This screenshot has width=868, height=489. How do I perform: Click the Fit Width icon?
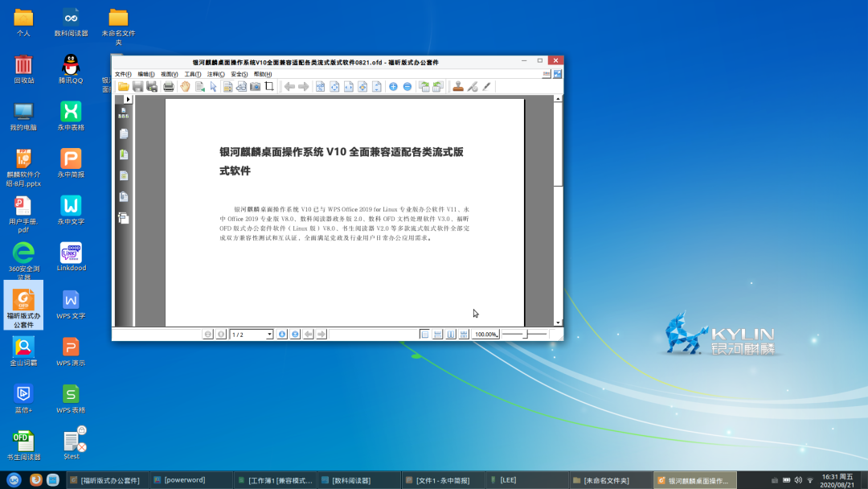[x=348, y=86]
